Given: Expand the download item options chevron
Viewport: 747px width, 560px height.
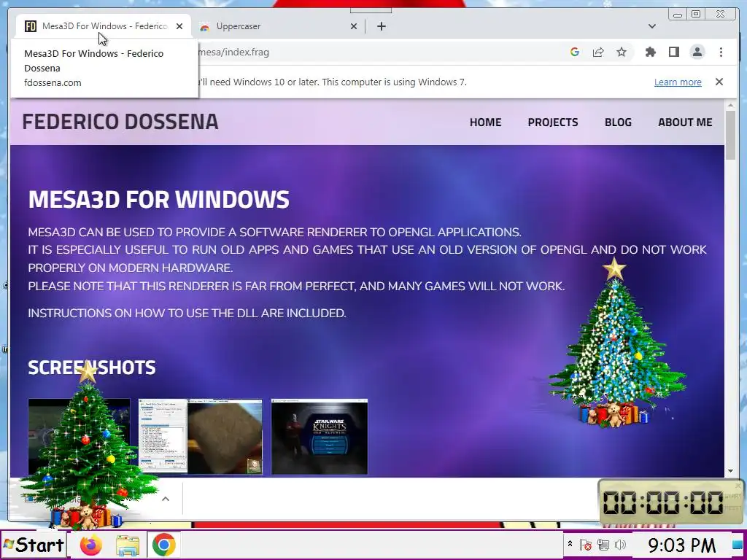Looking at the screenshot, I should (x=166, y=499).
